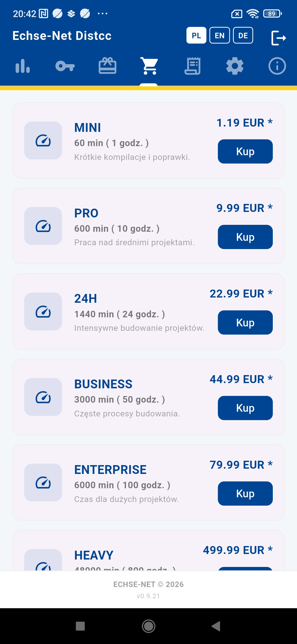This screenshot has width=297, height=644.
Task: Open the gift card voucher tab
Action: [x=108, y=66]
